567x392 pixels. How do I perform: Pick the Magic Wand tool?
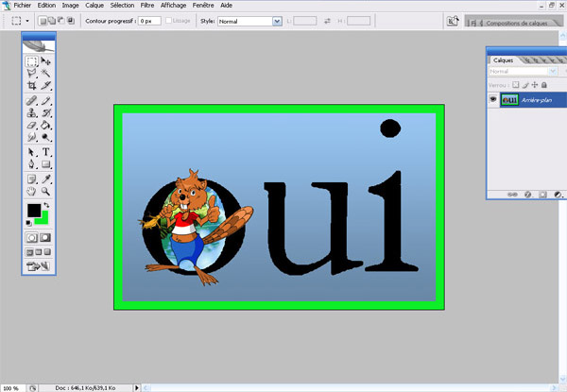[45, 73]
